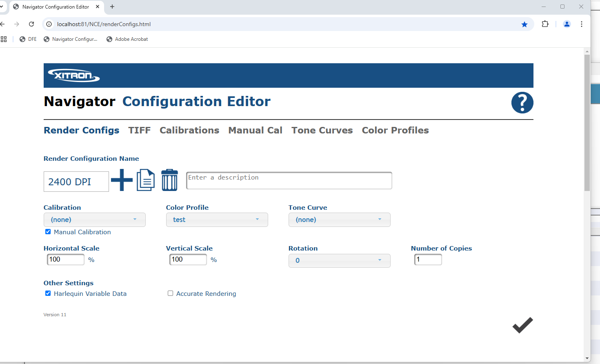Click the Horizontal Scale input field

(66, 260)
